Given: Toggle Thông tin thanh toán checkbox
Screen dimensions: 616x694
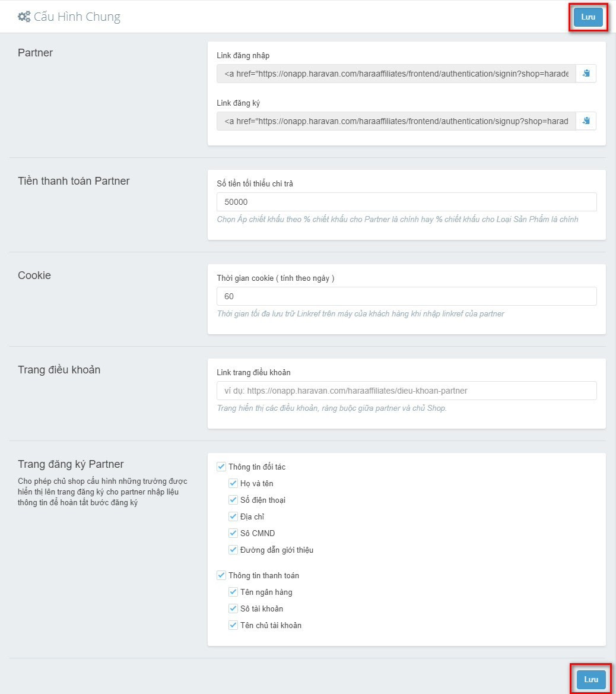Looking at the screenshot, I should click(221, 575).
